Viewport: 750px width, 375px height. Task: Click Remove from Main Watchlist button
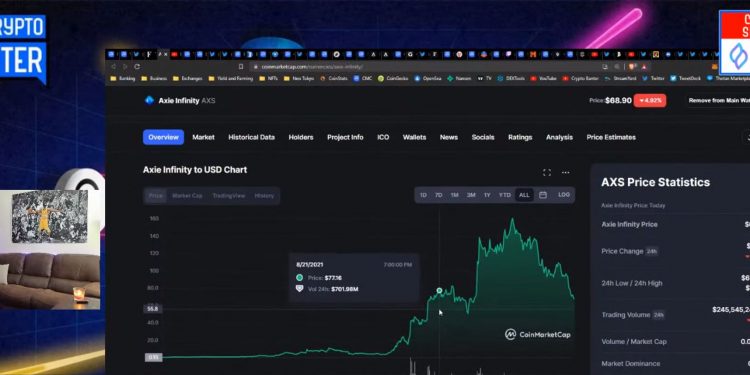coord(719,100)
